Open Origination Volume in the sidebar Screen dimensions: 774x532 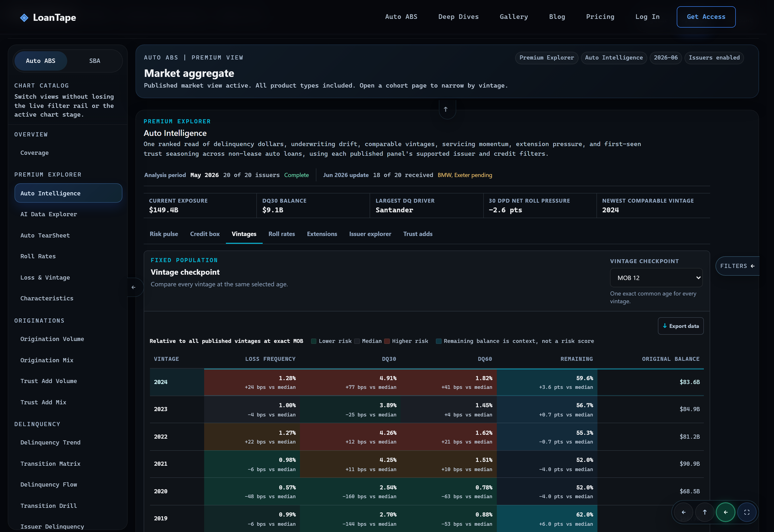click(68, 339)
